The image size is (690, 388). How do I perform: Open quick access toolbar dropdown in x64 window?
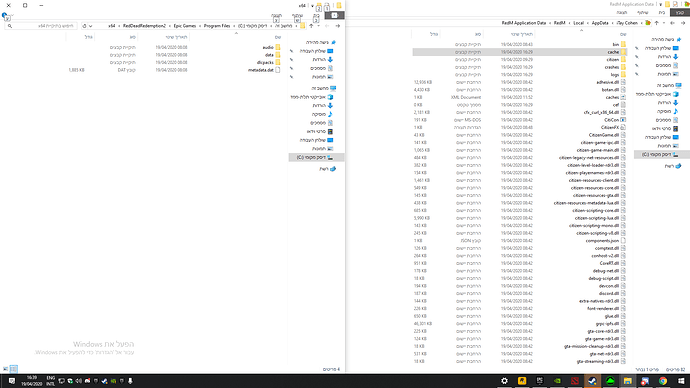(312, 6)
